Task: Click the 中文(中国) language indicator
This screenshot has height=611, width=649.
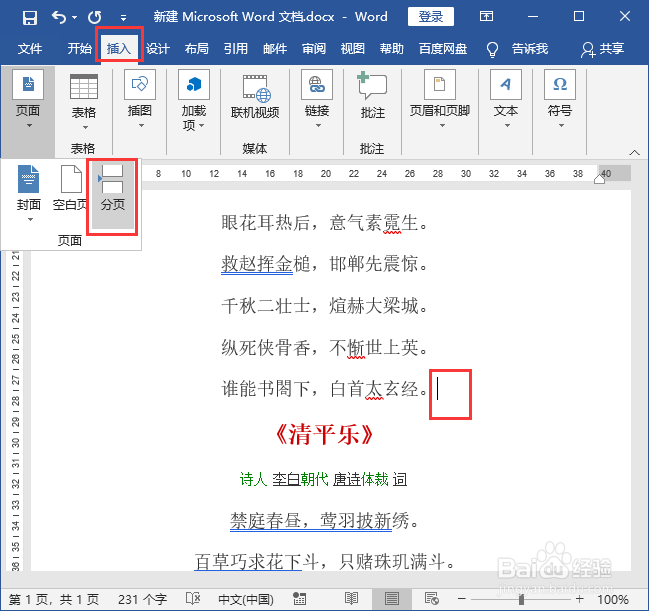Action: (246, 599)
